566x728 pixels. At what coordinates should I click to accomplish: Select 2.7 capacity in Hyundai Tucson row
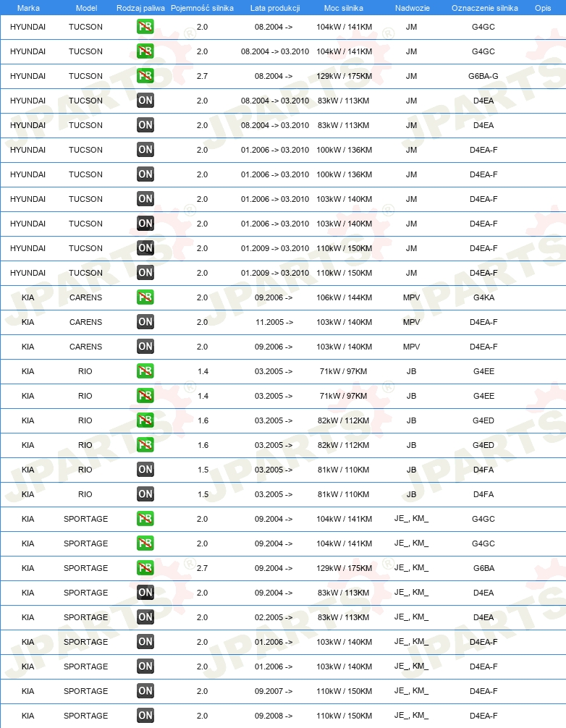(x=203, y=76)
